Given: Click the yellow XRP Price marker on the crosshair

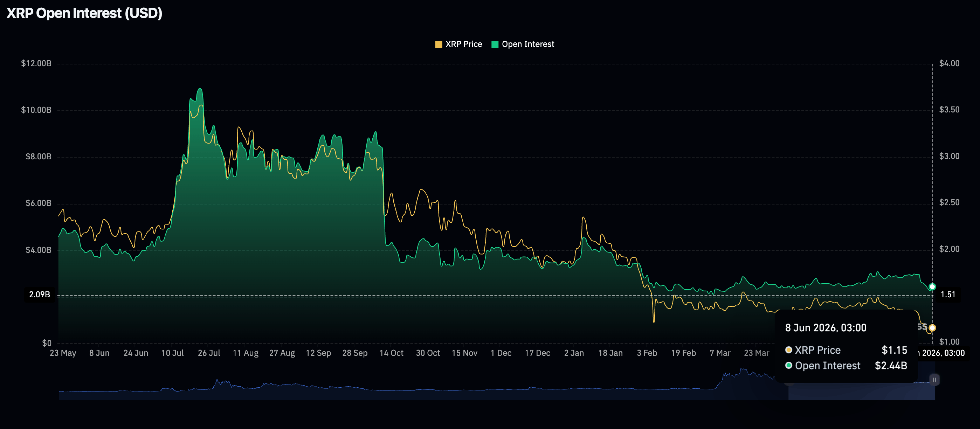Looking at the screenshot, I should pos(932,328).
